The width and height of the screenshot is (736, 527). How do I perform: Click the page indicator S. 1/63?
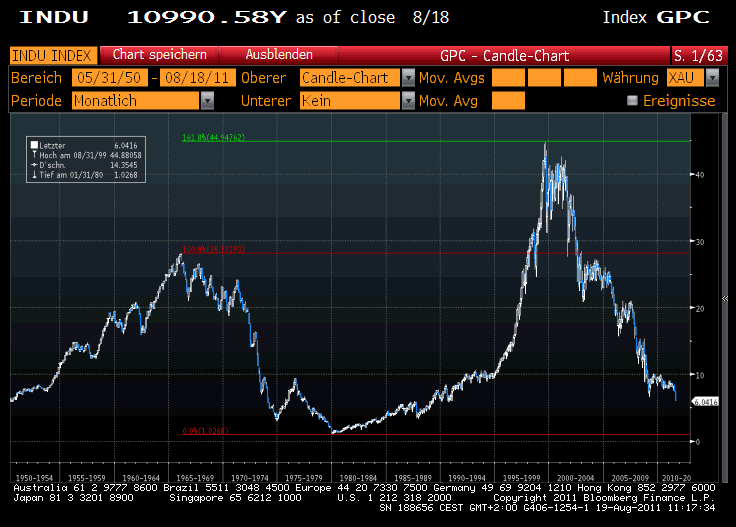(699, 55)
